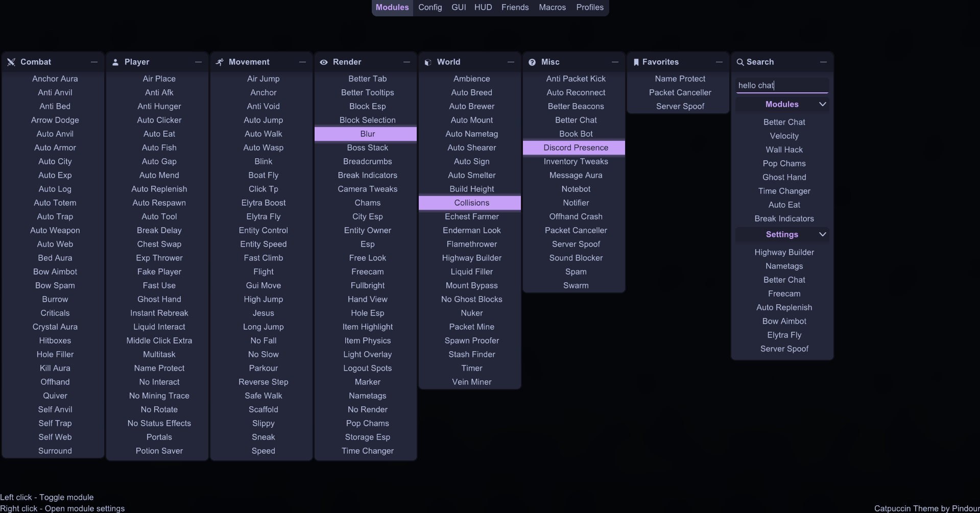Click the question mark Misc icon
The width and height of the screenshot is (980, 513).
tap(532, 62)
